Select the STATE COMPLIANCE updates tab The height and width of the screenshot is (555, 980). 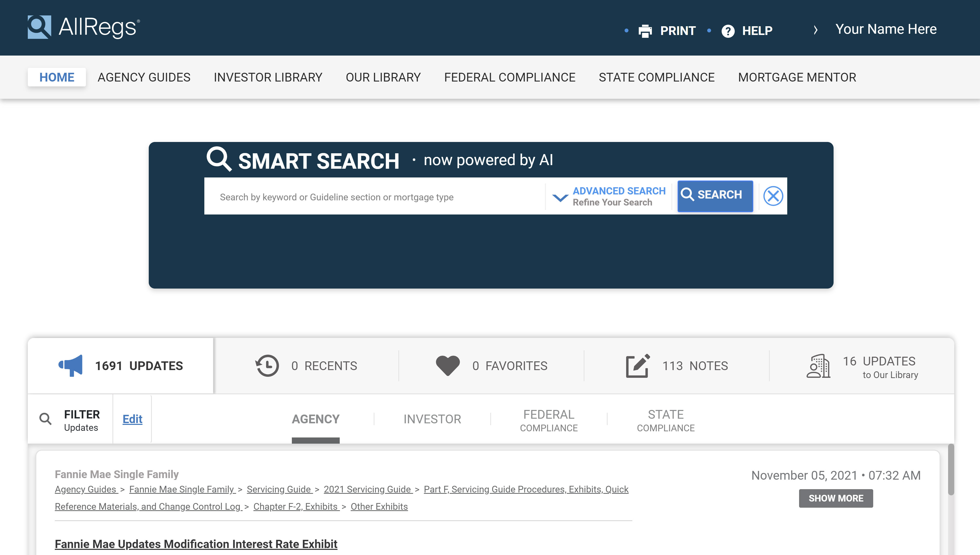point(666,420)
